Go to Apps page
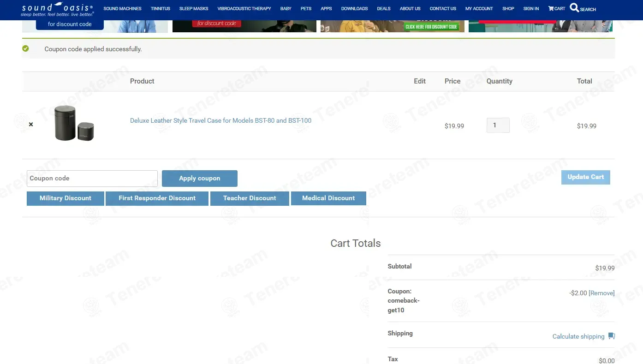Viewport: 643px width, 364px height. (x=326, y=8)
